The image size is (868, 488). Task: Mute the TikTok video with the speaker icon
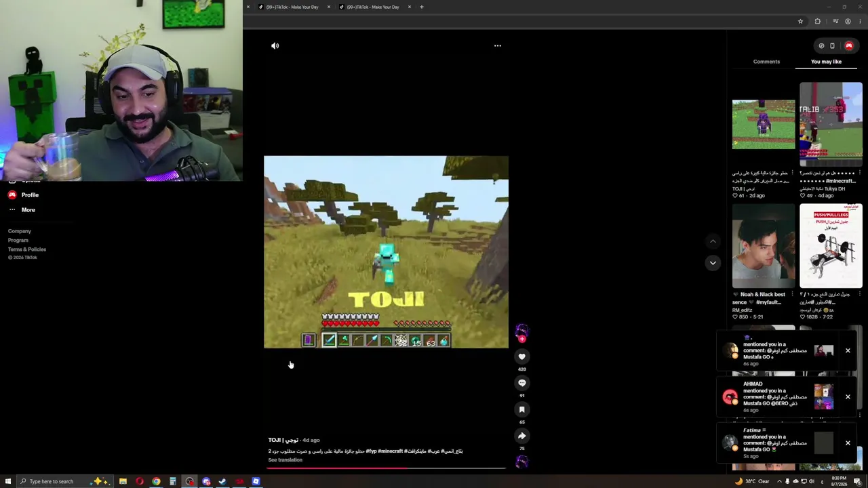275,45
